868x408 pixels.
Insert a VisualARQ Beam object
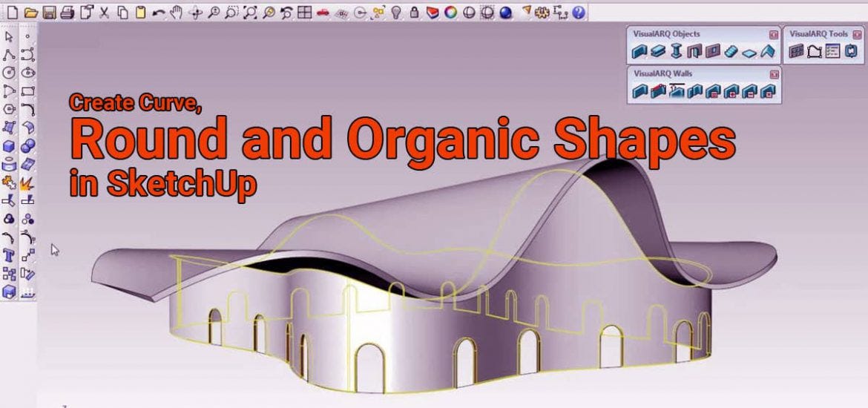click(657, 52)
